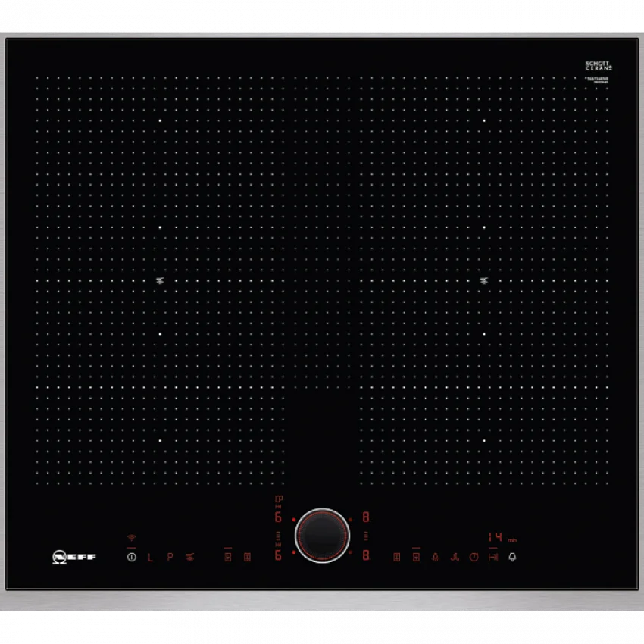This screenshot has width=644, height=644.
Task: Tap the right cooking zone sensor symbol
Action: tap(484, 281)
